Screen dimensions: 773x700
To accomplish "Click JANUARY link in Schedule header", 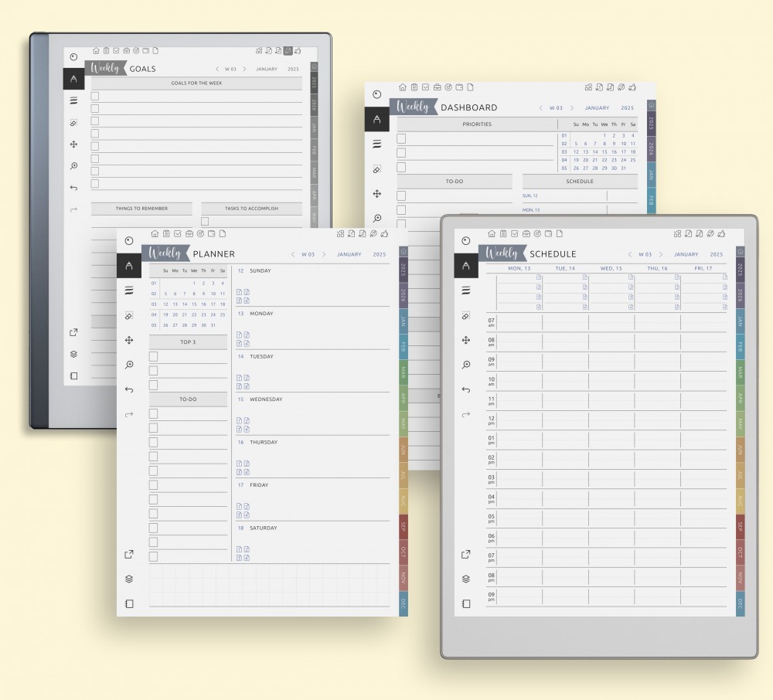I will [x=686, y=254].
